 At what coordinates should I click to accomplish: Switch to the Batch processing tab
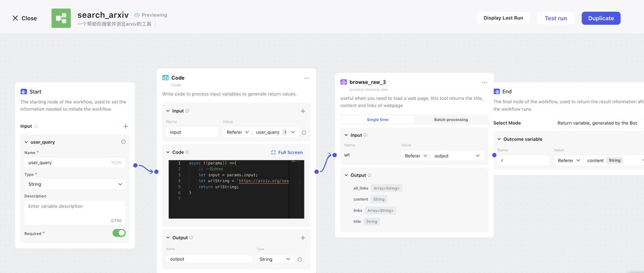(x=451, y=120)
